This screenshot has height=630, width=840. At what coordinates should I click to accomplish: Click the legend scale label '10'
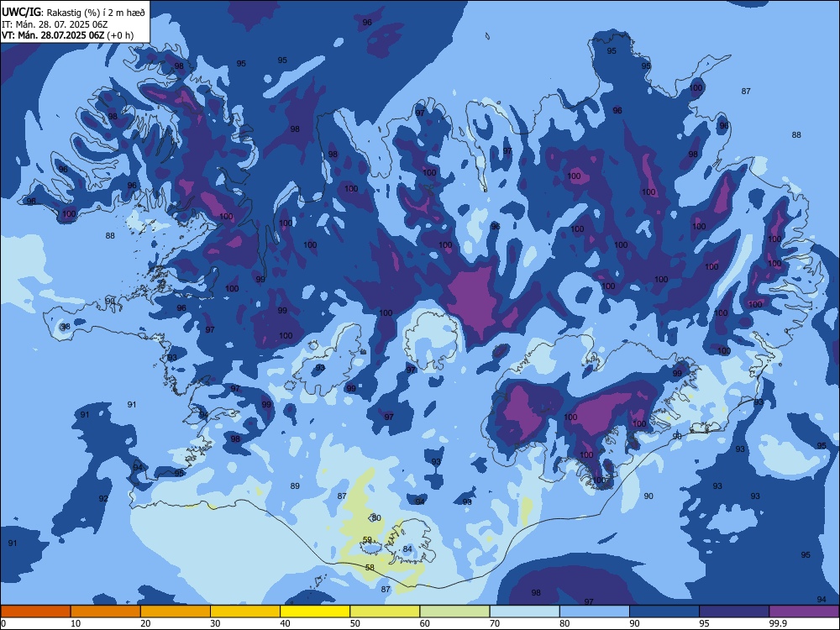[x=76, y=623]
